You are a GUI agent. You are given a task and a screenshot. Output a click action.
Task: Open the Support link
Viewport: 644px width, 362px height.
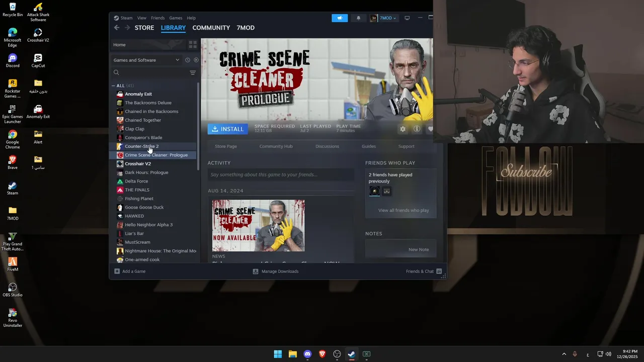[407, 146]
